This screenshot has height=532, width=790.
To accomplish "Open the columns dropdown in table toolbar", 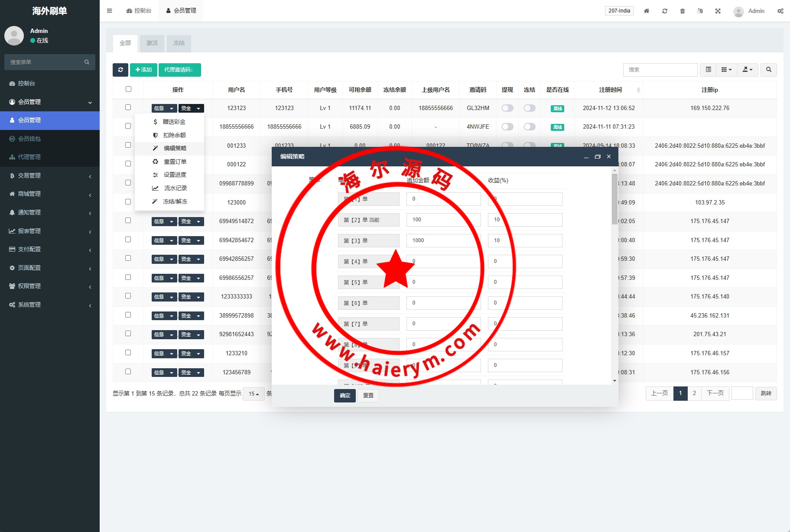I will pyautogui.click(x=726, y=70).
